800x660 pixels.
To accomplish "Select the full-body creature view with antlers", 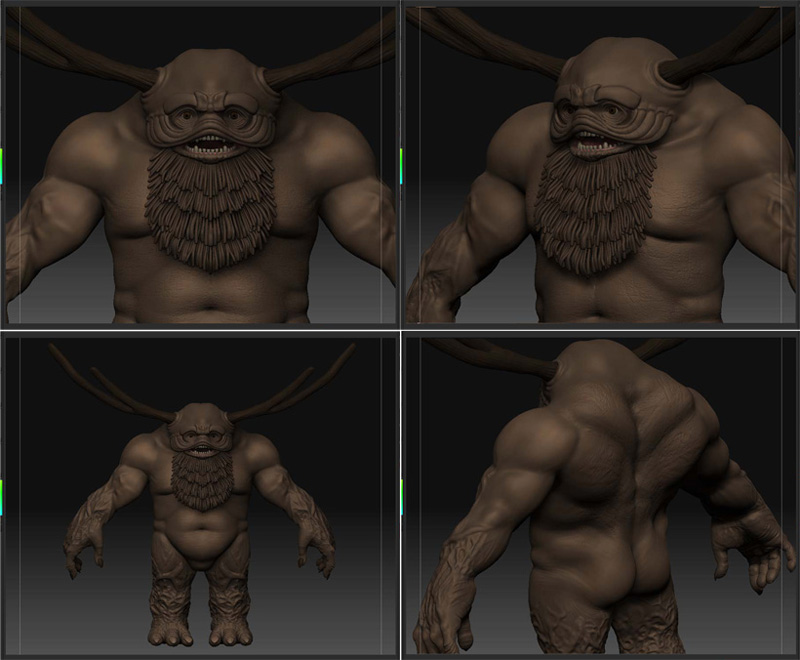I will click(199, 495).
